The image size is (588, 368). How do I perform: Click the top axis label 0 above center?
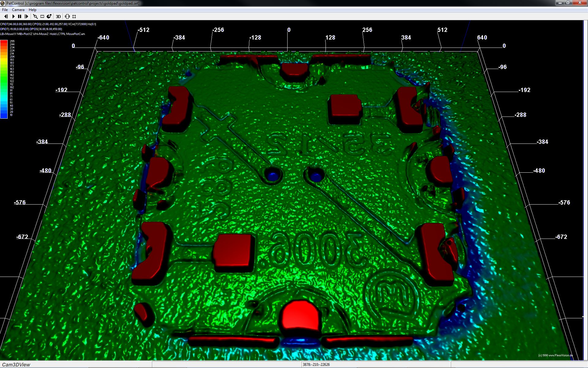click(289, 30)
